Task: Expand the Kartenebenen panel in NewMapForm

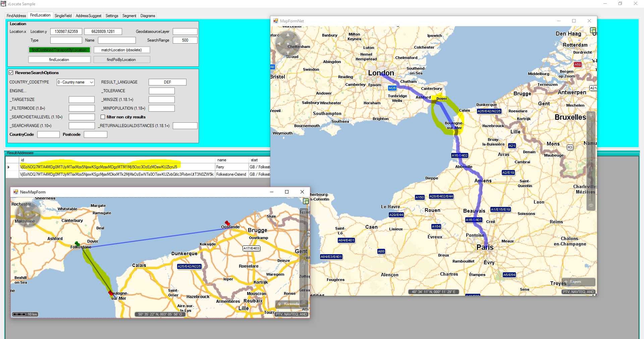Action: 291,304
